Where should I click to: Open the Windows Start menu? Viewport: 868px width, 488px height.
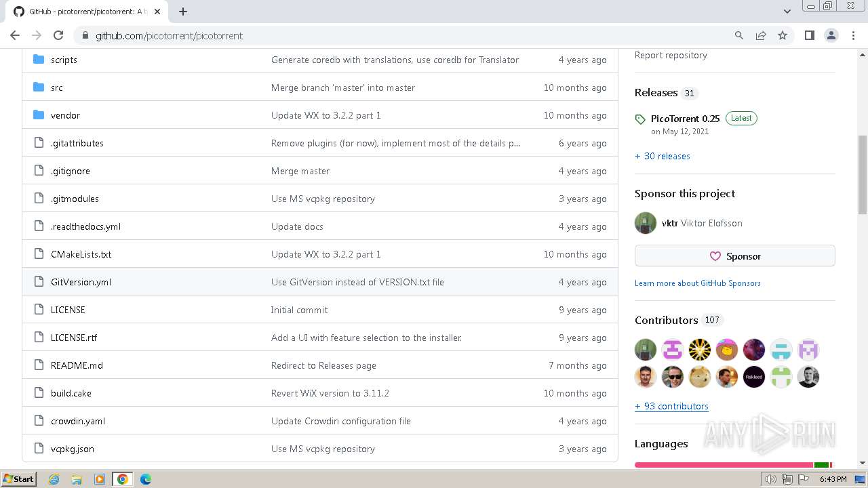(x=18, y=479)
